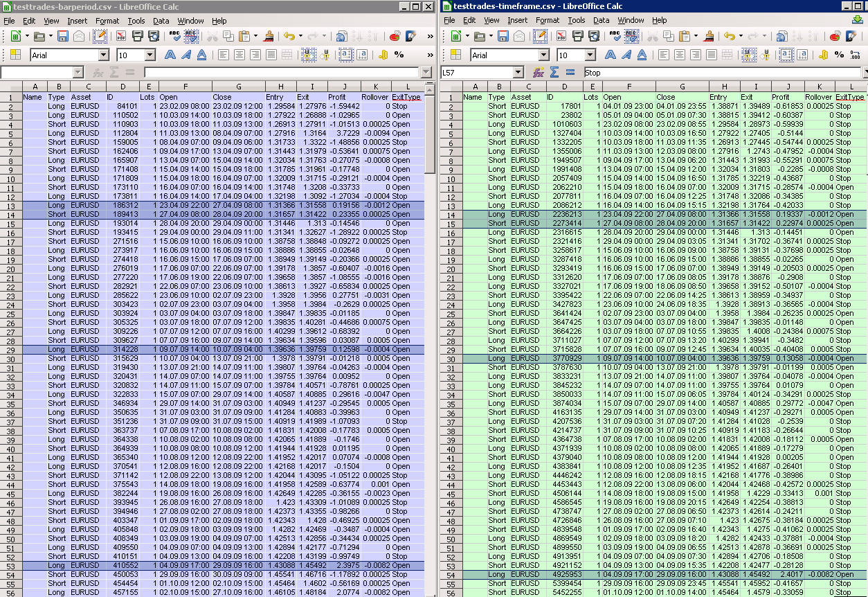The image size is (868, 597).
Task: Click Percent number format in the barperiod window
Action: (399, 55)
